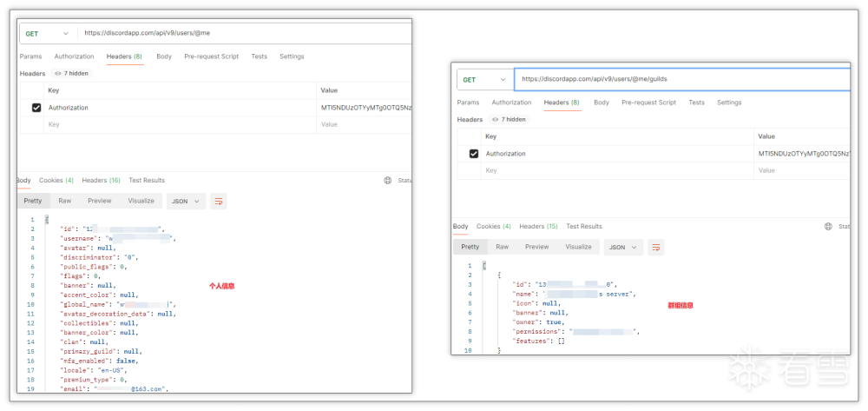Click the "premium_type": 0 line
The height and width of the screenshot is (411, 868).
point(95,380)
